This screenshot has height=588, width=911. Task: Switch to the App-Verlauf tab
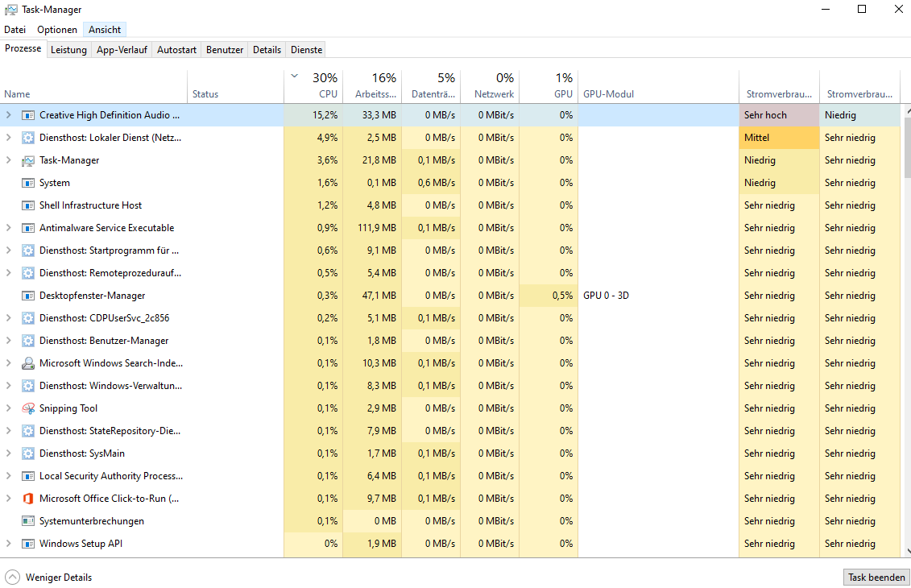point(122,50)
